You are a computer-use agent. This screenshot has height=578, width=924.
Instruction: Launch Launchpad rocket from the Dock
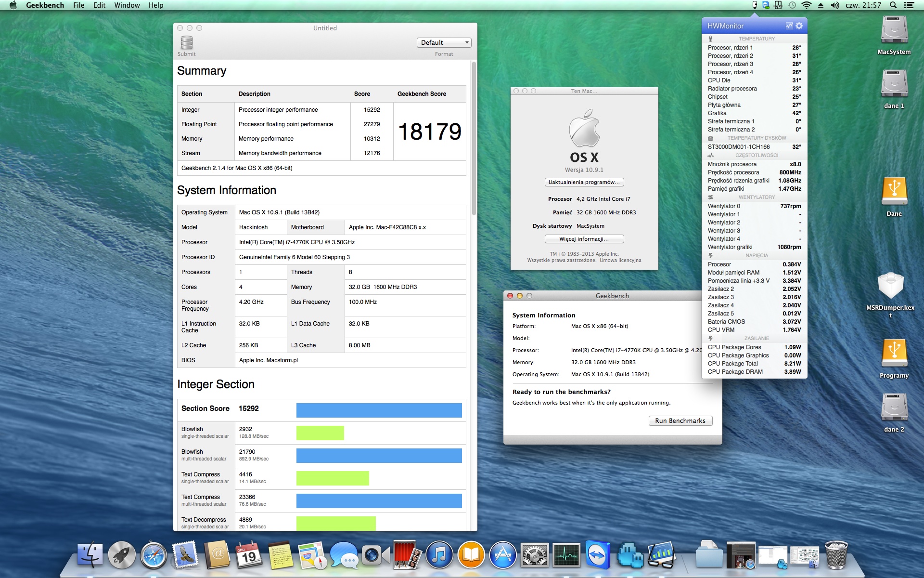click(x=122, y=555)
